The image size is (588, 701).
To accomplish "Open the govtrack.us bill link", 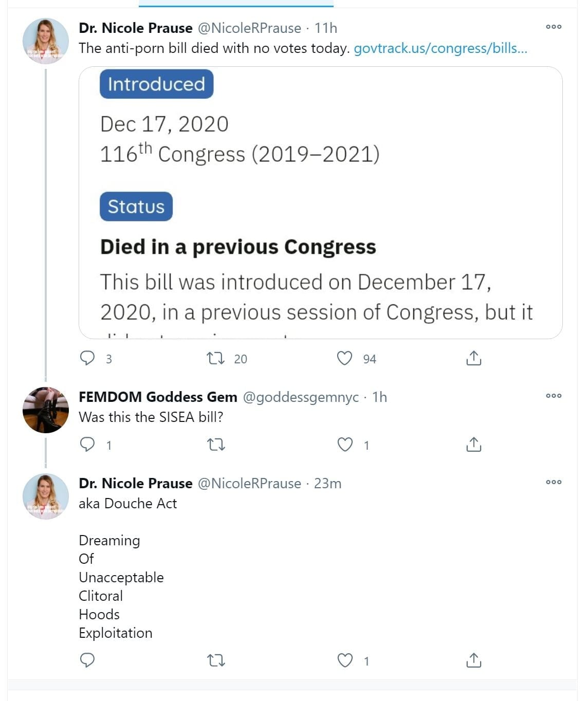I will tap(440, 48).
